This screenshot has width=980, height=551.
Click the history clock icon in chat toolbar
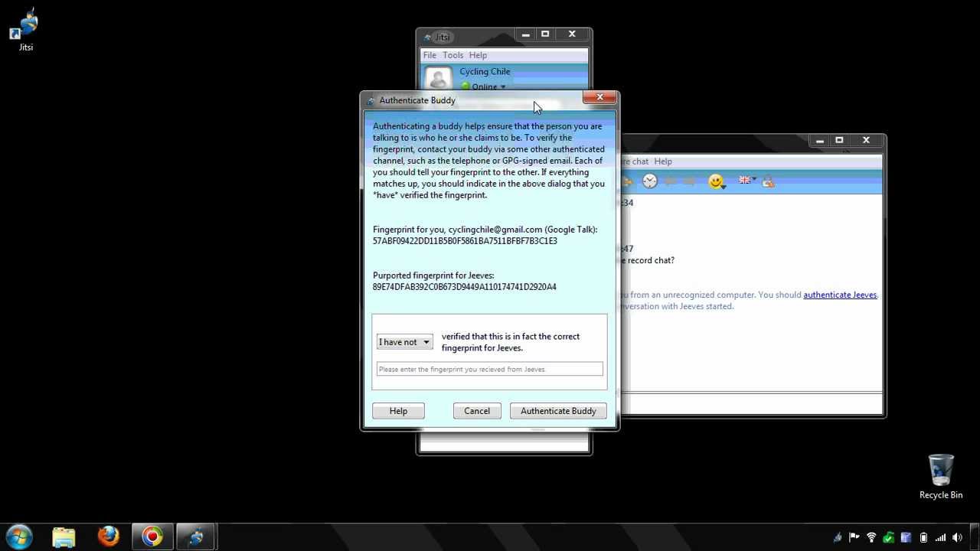pos(649,181)
